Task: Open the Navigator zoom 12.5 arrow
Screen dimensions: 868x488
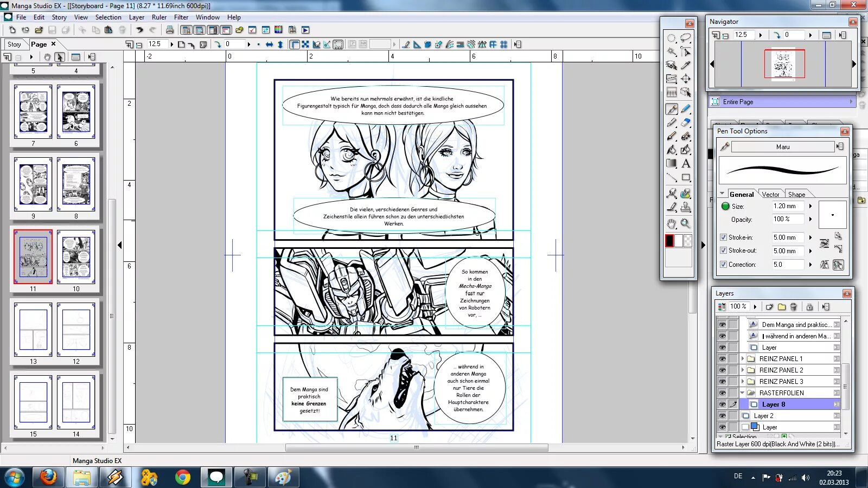Action: click(x=760, y=35)
